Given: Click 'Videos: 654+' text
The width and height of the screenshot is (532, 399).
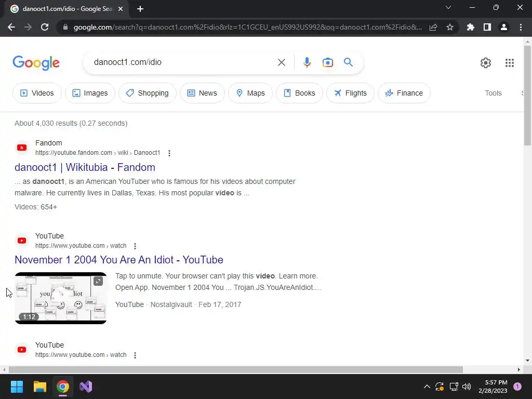Looking at the screenshot, I should pos(36,207).
